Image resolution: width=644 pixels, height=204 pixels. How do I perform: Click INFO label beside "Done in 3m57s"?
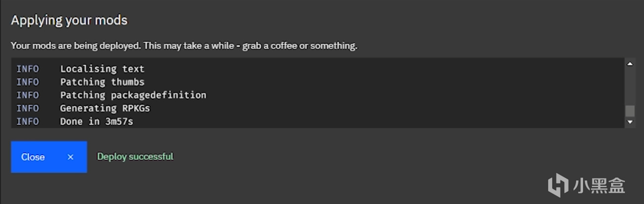28,121
